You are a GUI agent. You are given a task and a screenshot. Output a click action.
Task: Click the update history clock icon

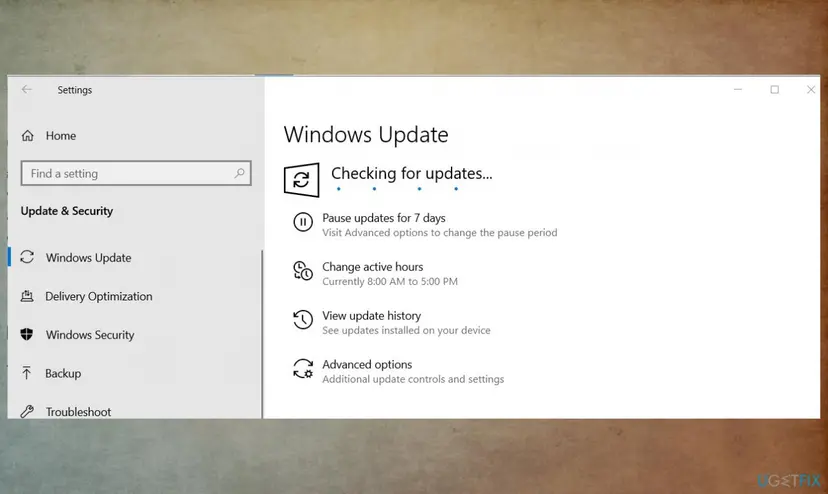[303, 320]
